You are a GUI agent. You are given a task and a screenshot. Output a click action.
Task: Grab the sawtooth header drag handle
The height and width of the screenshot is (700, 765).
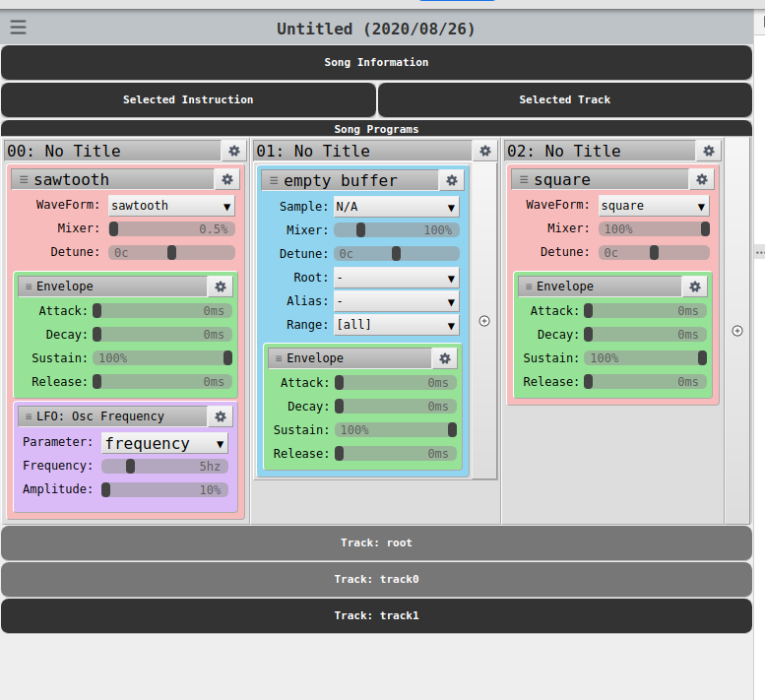tap(24, 179)
